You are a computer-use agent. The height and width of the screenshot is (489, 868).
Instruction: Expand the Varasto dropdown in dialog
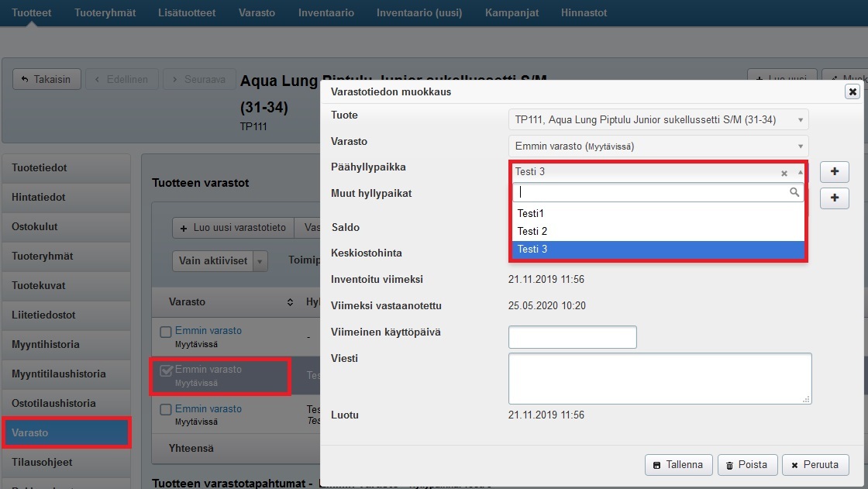pos(657,146)
